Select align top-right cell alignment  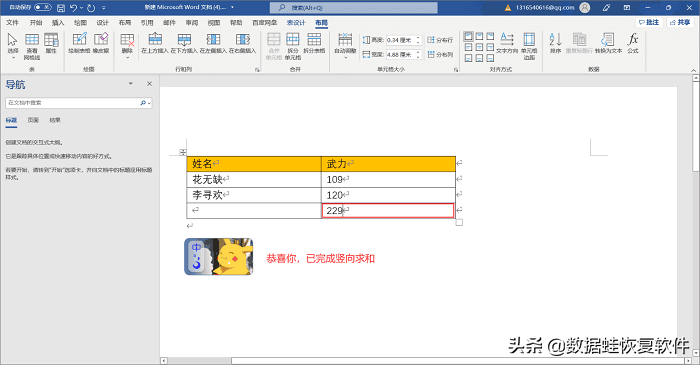[490, 36]
